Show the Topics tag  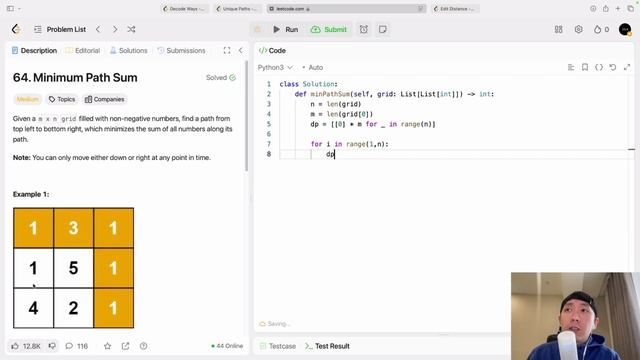click(x=62, y=99)
